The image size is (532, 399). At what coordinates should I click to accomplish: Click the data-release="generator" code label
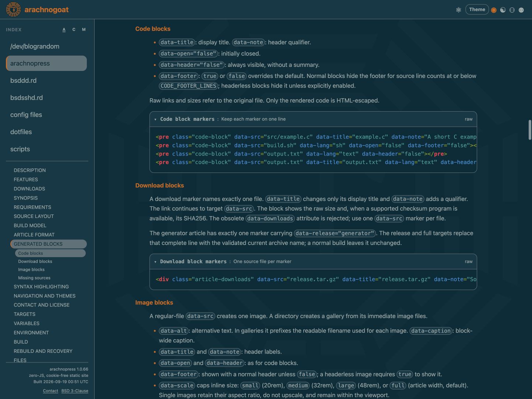335,233
